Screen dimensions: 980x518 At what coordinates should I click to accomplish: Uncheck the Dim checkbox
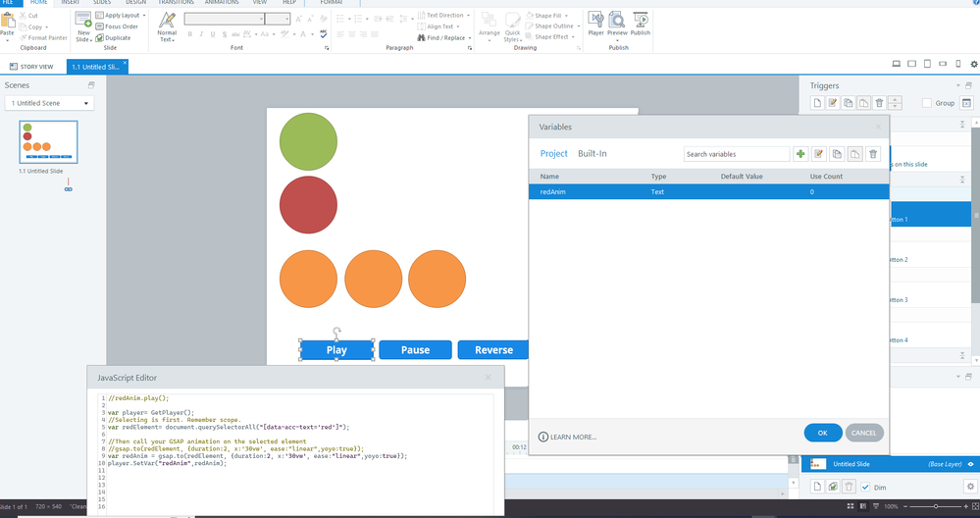tap(865, 487)
